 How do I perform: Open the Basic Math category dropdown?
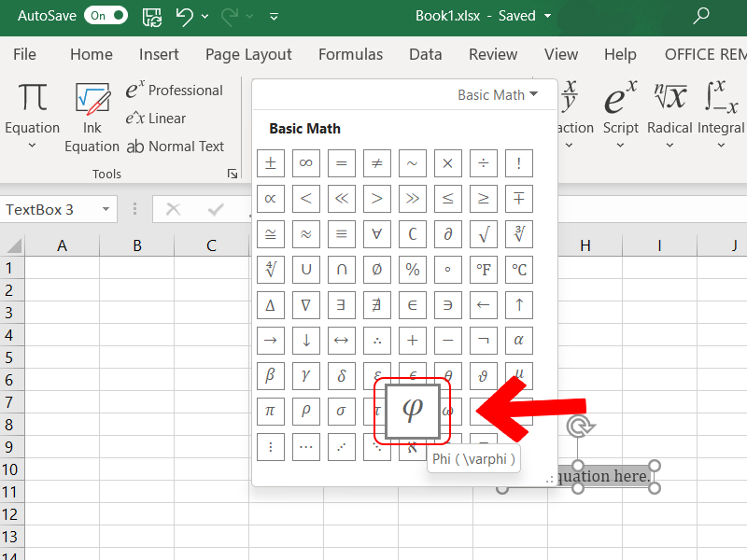pos(498,95)
